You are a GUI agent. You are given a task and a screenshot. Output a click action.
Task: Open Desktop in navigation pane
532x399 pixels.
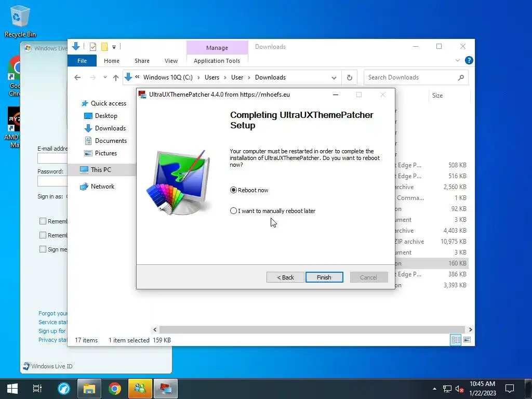(x=101, y=116)
